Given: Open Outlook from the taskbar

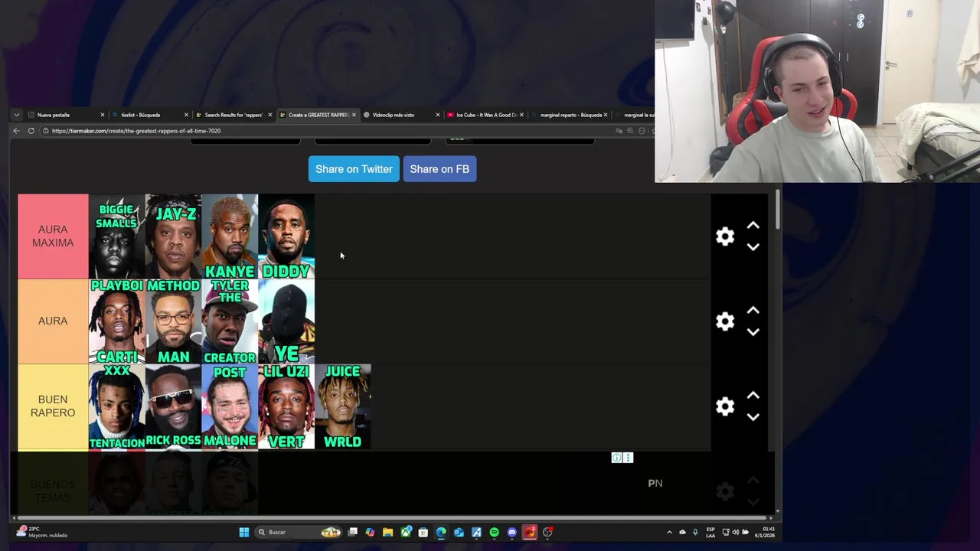Looking at the screenshot, I should [459, 532].
